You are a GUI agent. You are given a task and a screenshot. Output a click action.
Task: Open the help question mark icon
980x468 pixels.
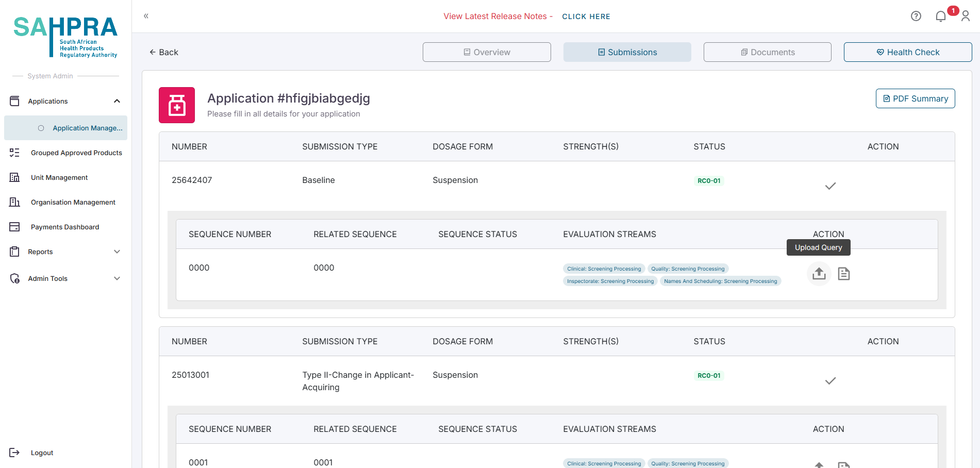pyautogui.click(x=916, y=16)
